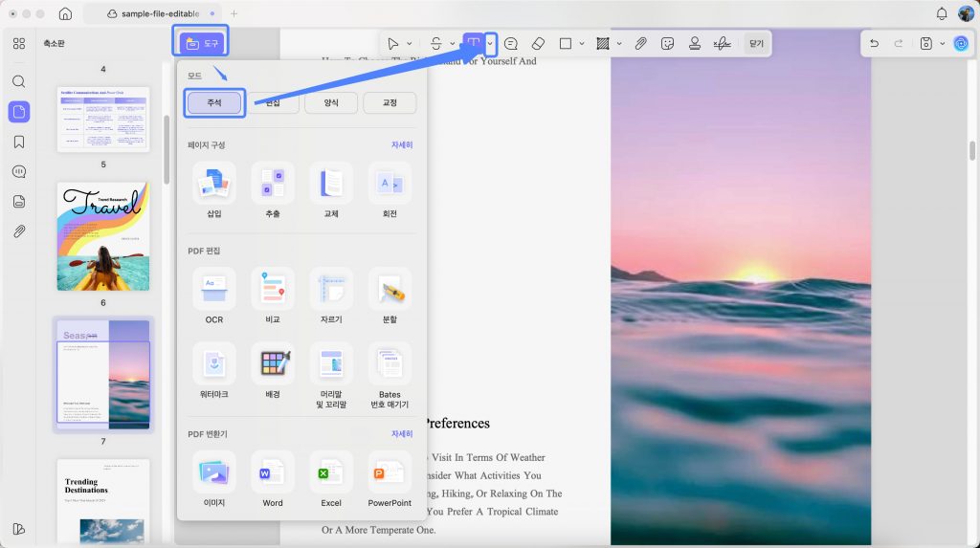The image size is (980, 548).
Task: Select the text box T tool
Action: click(x=473, y=43)
